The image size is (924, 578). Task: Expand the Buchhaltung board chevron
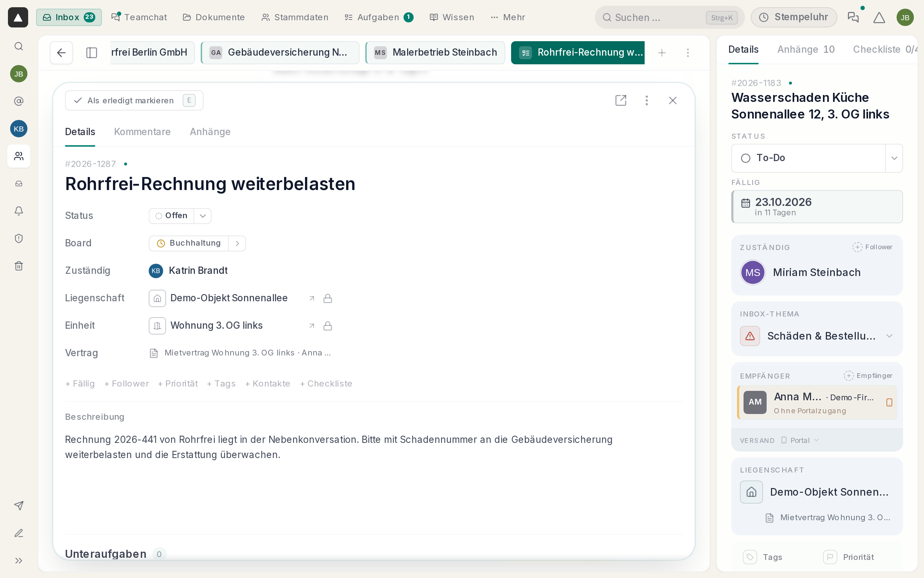[x=237, y=243]
